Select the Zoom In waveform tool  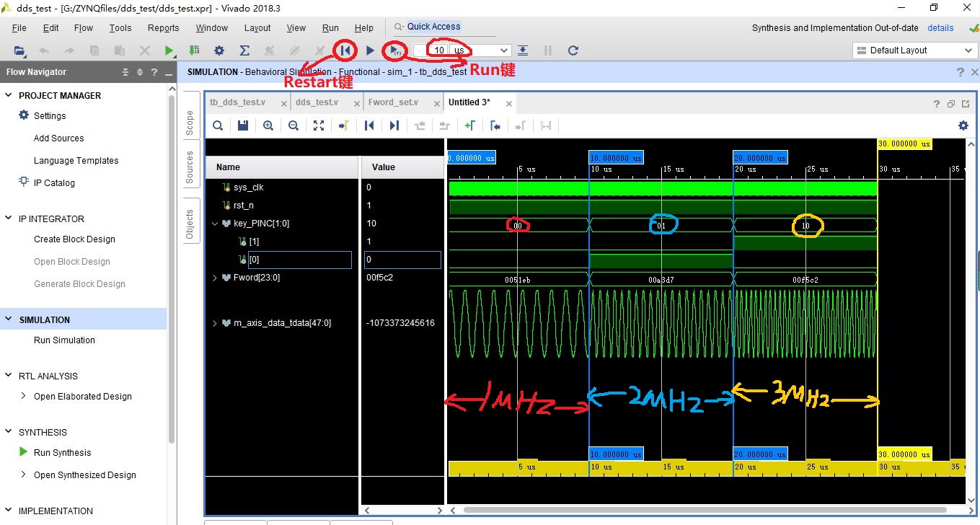click(268, 125)
